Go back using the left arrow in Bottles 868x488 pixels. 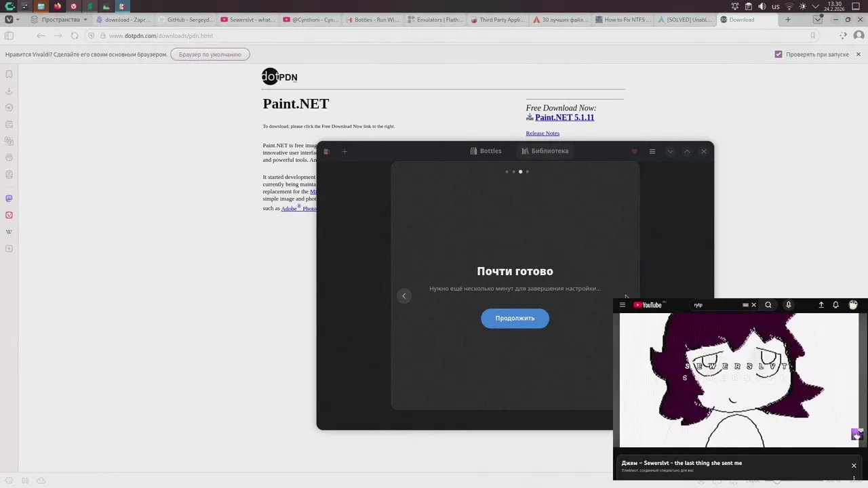(x=403, y=296)
